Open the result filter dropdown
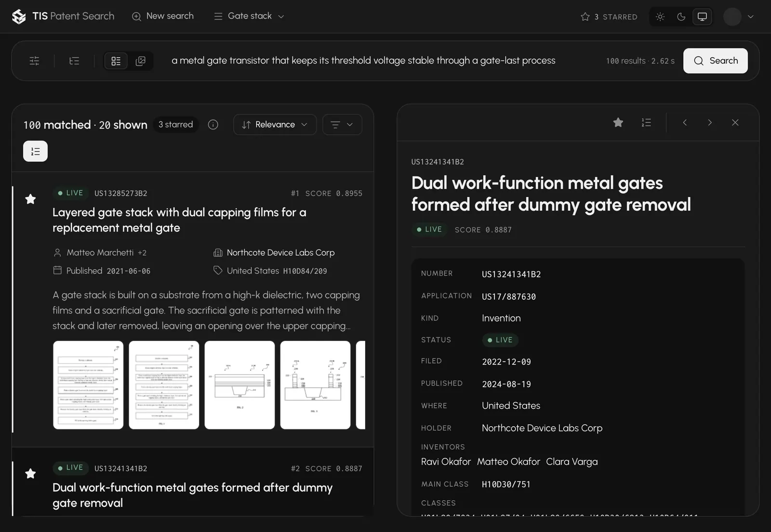This screenshot has width=771, height=532. coord(342,125)
